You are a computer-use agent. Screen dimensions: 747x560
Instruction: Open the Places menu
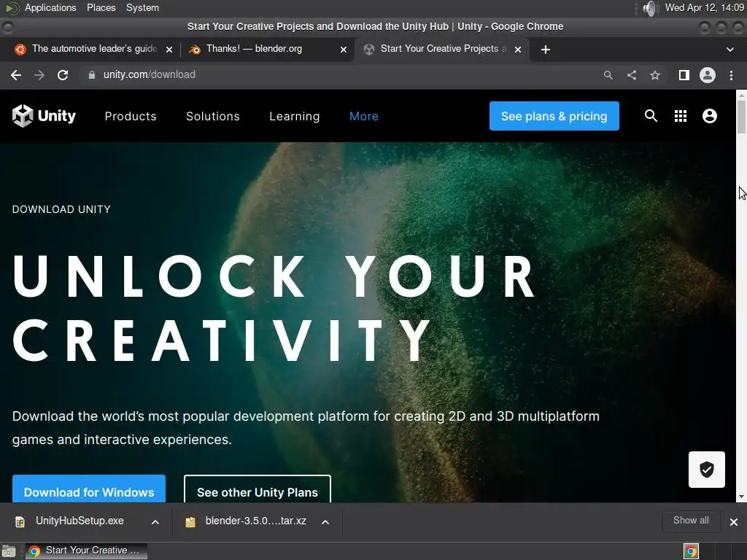pyautogui.click(x=101, y=7)
